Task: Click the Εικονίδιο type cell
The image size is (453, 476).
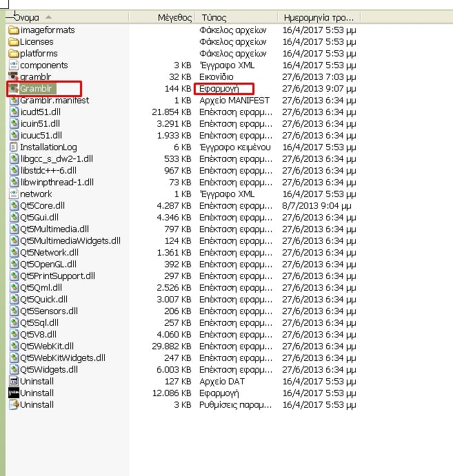Action: (x=217, y=77)
